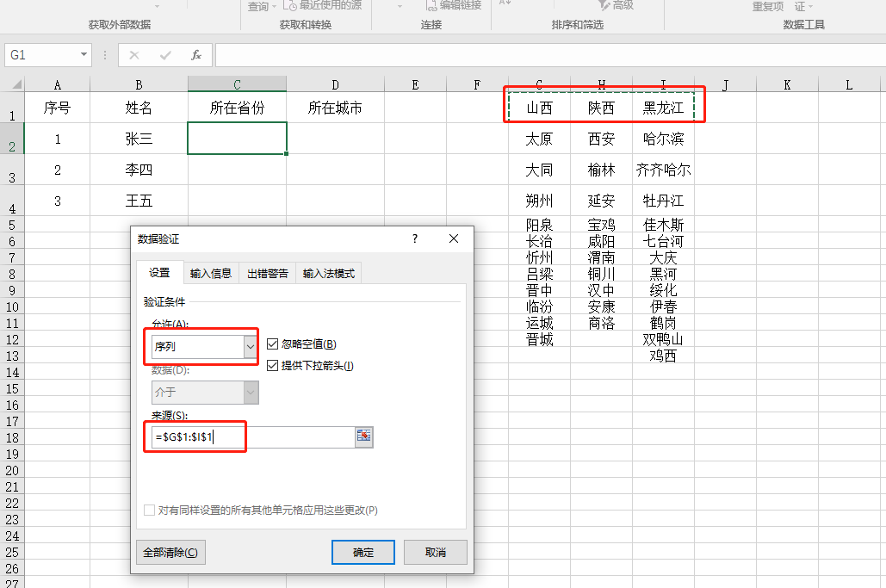Select column J header
The image size is (886, 588).
(x=725, y=84)
